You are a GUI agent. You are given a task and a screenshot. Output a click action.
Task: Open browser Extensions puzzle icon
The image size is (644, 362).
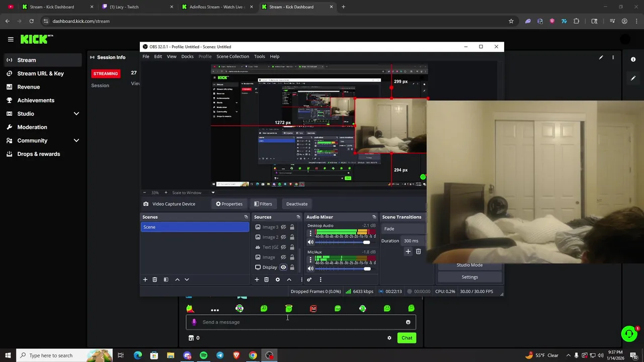pyautogui.click(x=576, y=21)
